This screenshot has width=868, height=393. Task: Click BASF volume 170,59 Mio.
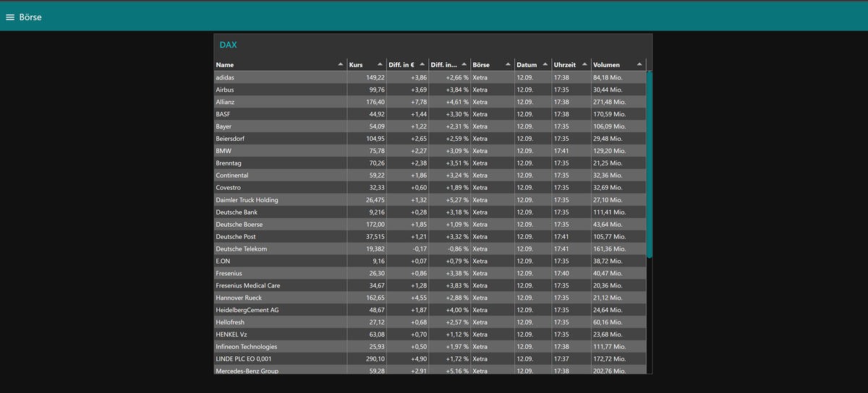pyautogui.click(x=610, y=114)
